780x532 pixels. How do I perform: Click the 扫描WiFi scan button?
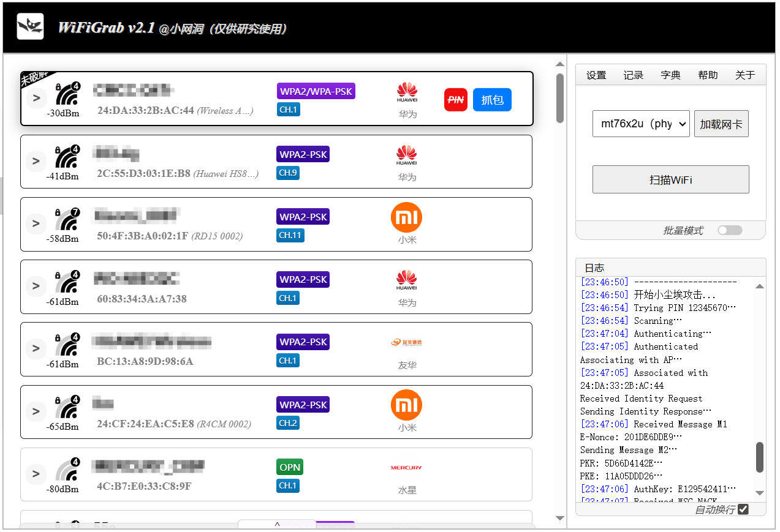point(671,179)
